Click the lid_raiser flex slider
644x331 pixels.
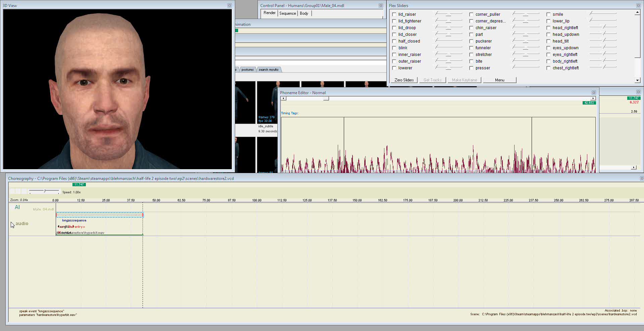click(x=448, y=14)
